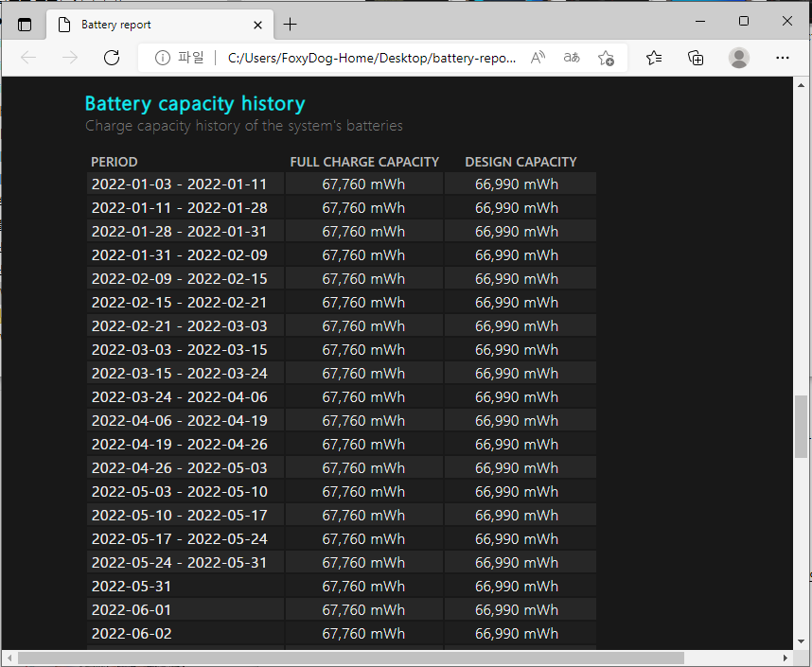Select period 2022-01-11 - 2022-01-28
812x667 pixels.
coord(179,208)
